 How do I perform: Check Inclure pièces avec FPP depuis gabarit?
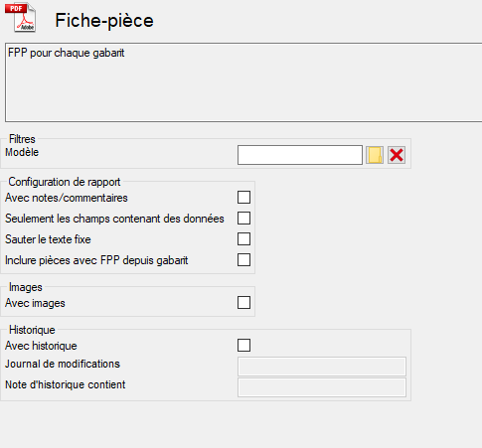pos(243,260)
